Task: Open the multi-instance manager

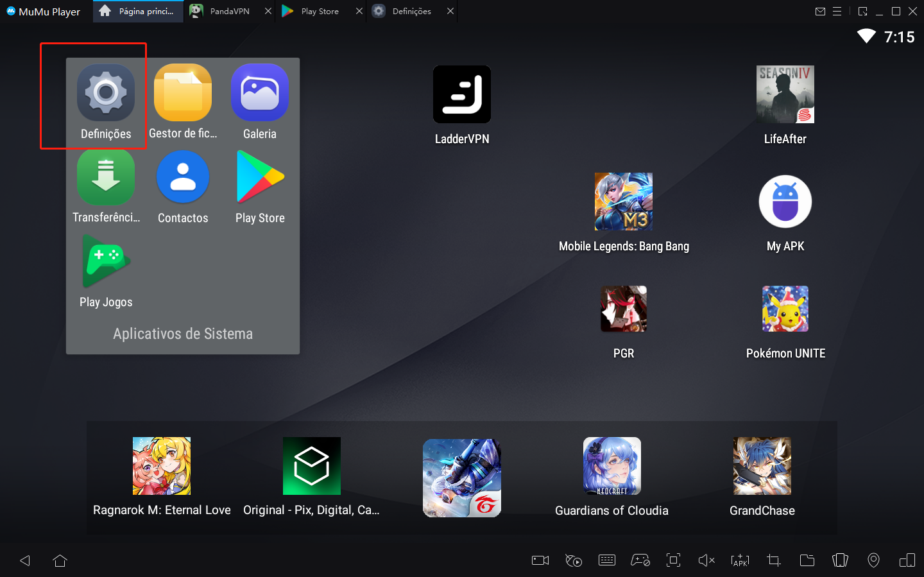Action: point(840,560)
